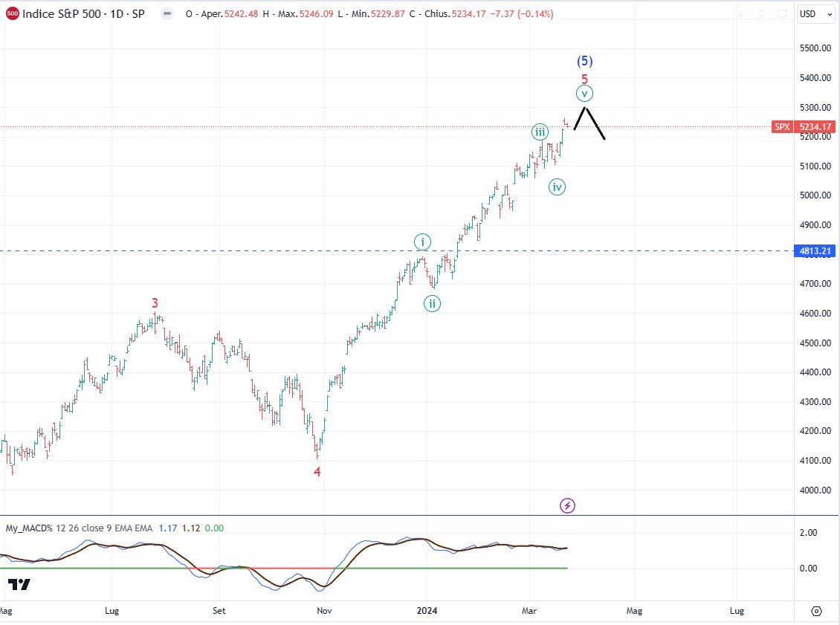Click the TradingView logo
Screen dimensions: 840x625
(x=19, y=584)
